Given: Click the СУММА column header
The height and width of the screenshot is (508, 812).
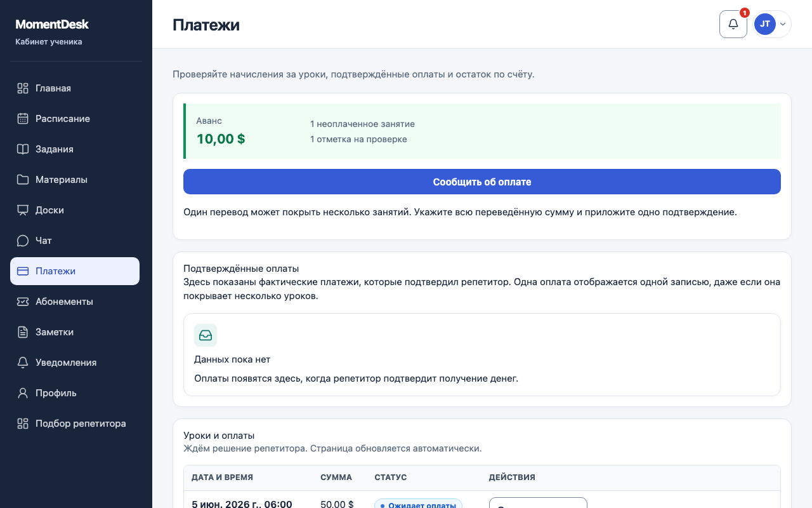Looking at the screenshot, I should point(336,478).
